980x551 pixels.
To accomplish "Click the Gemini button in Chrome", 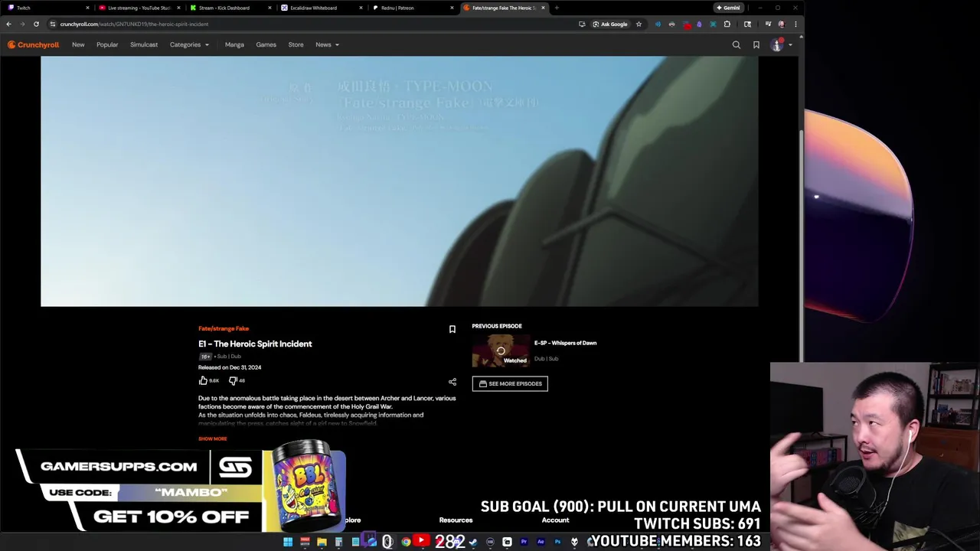I will [728, 8].
